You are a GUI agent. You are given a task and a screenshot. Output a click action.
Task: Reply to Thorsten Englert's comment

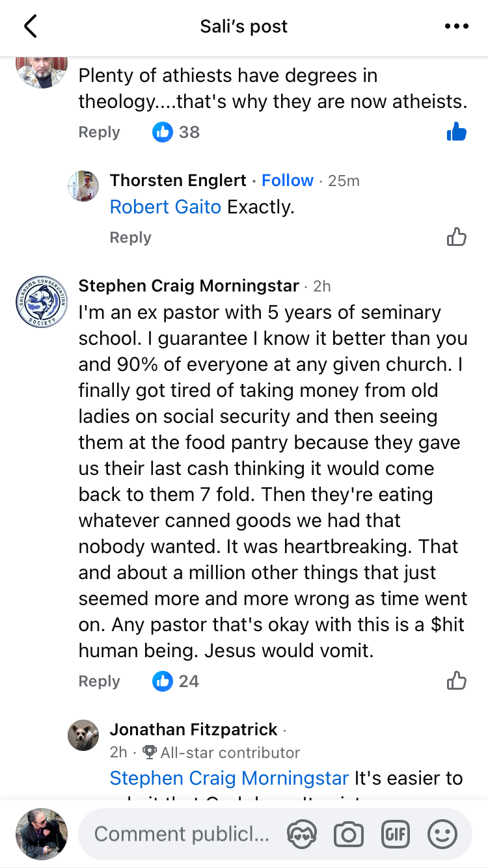coord(130,237)
